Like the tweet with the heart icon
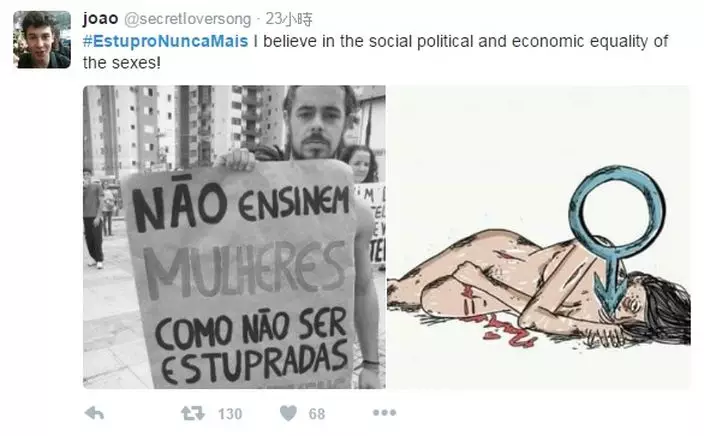704x436 pixels. click(x=288, y=413)
